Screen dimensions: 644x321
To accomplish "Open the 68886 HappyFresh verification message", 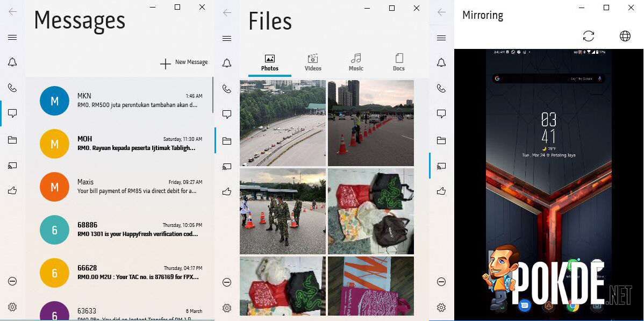I will click(x=119, y=230).
